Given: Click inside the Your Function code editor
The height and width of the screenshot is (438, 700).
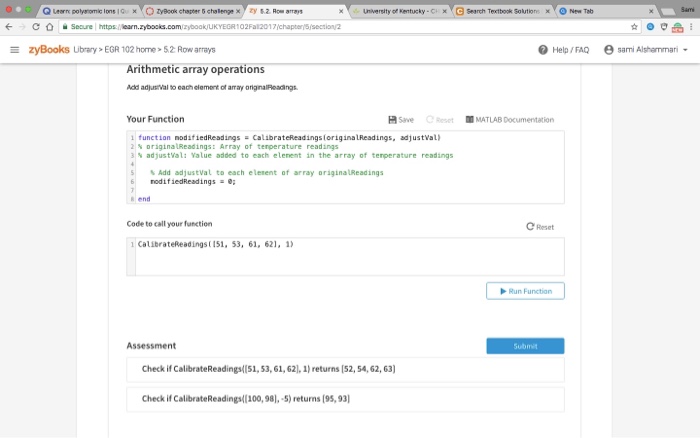Looking at the screenshot, I should click(x=346, y=167).
